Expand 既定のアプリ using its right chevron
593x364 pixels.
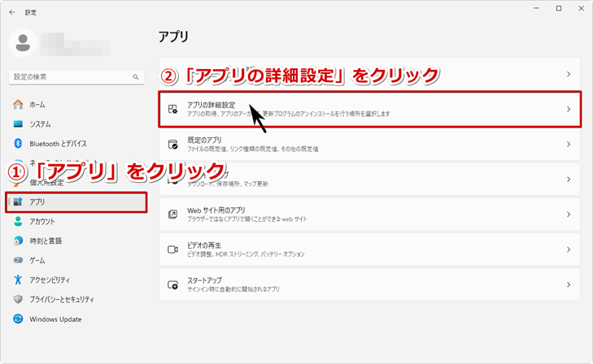pyautogui.click(x=568, y=145)
